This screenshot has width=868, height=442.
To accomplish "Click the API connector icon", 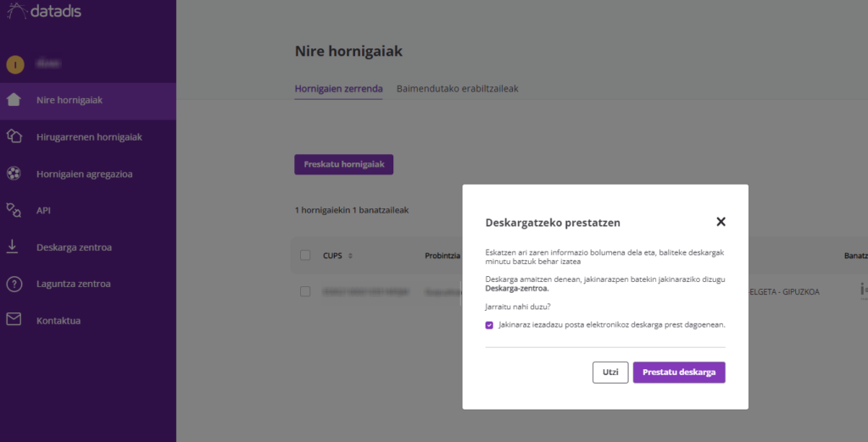I will tap(14, 210).
